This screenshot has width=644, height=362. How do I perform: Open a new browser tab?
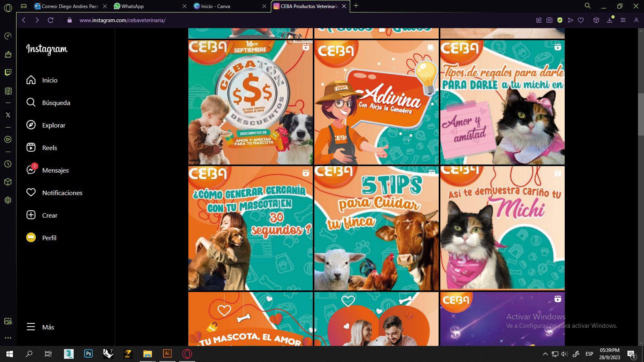click(356, 6)
